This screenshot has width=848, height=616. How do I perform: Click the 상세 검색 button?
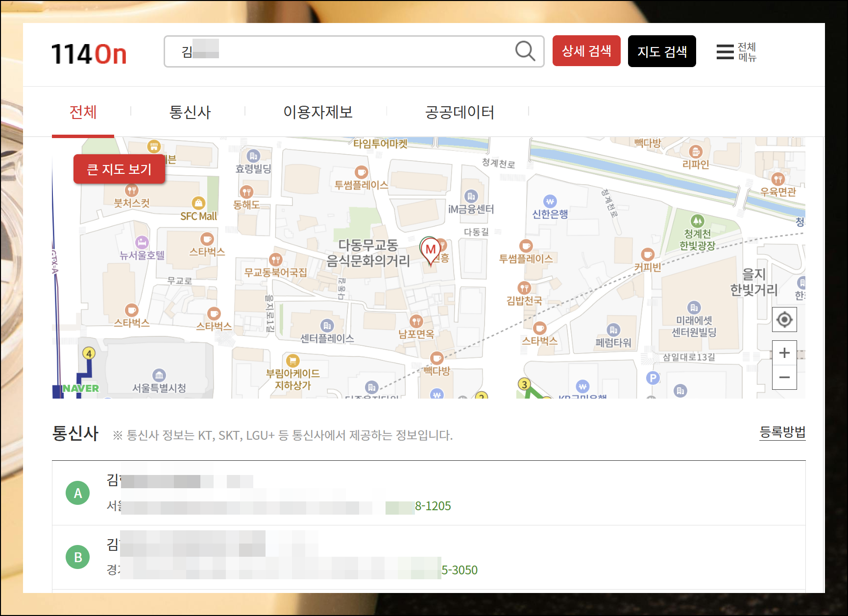(586, 50)
